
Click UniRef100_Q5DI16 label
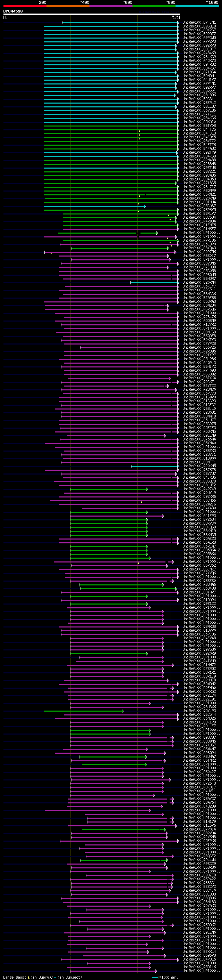(199, 967)
